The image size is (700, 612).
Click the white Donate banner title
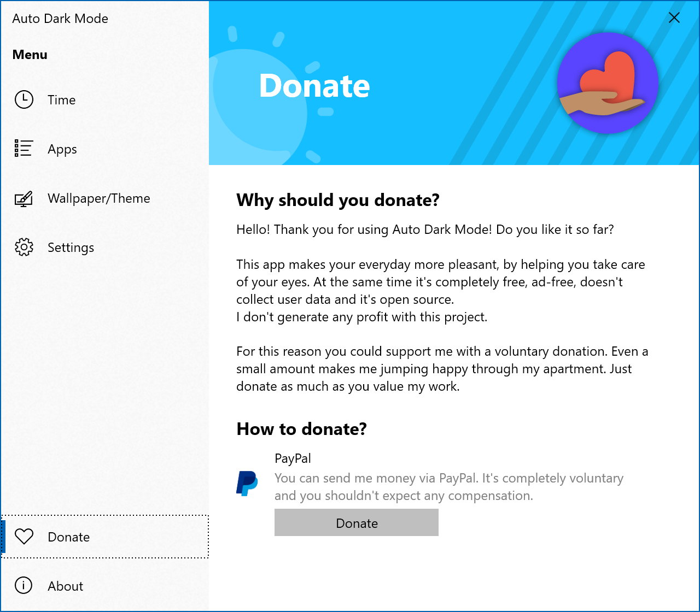click(x=314, y=86)
